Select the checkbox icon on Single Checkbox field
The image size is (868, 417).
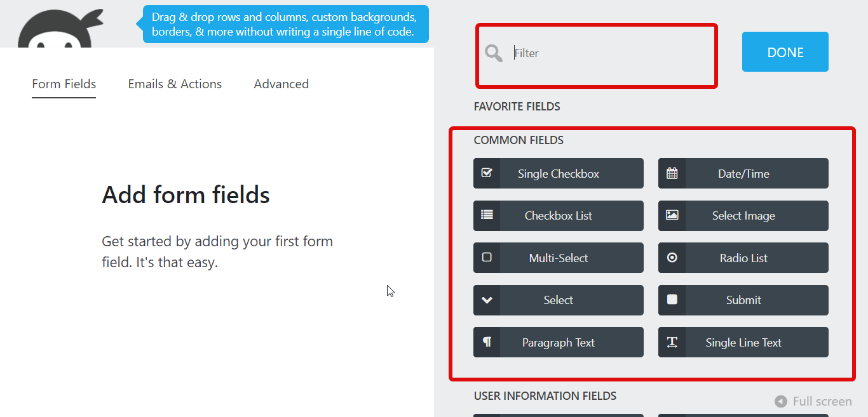click(487, 173)
